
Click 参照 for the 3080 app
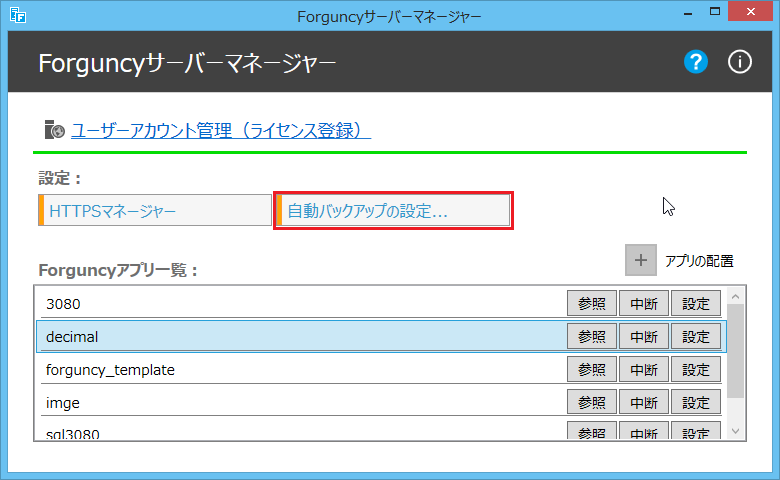[x=592, y=303]
